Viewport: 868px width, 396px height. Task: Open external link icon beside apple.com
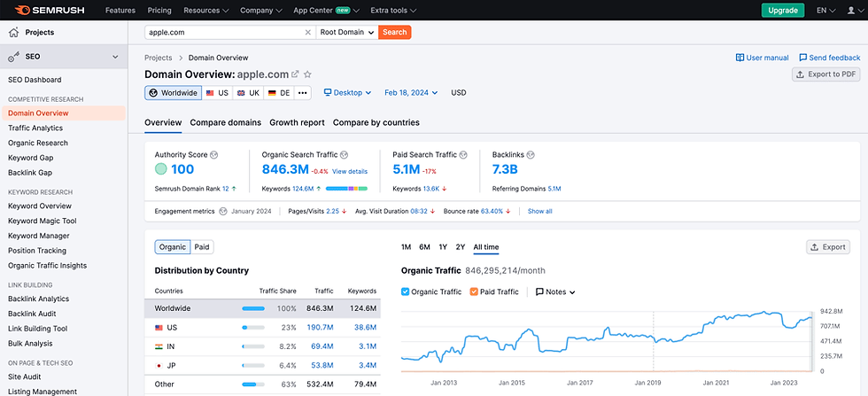(x=296, y=74)
